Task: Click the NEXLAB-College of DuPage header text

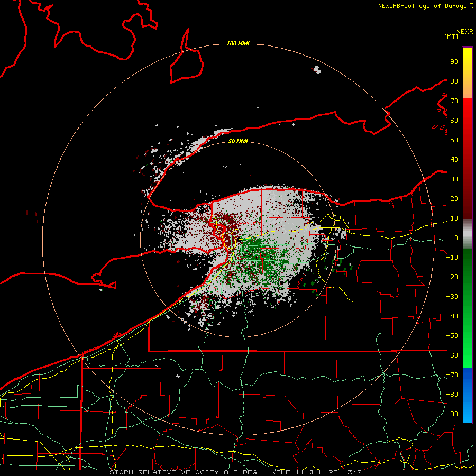Action: 425,6
